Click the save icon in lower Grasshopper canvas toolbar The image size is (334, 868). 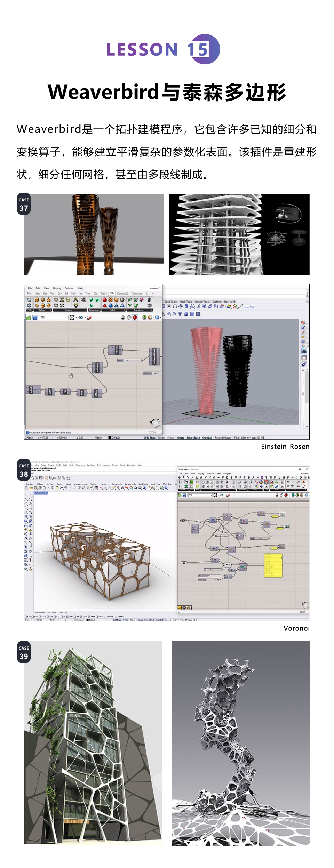184,495
